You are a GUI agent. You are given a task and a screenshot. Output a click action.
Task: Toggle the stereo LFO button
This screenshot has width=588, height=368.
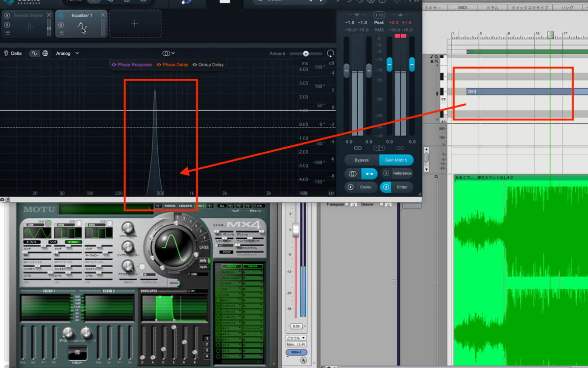click(174, 283)
